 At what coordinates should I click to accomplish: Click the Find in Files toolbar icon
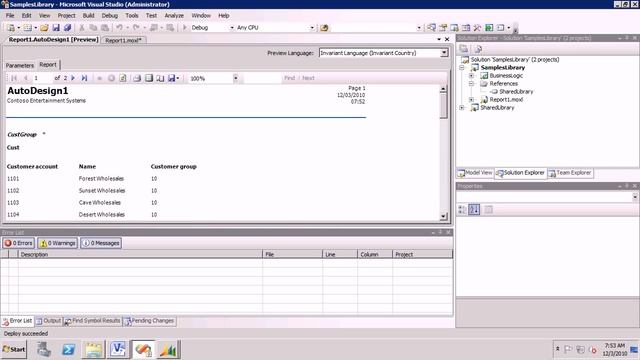[x=324, y=28]
